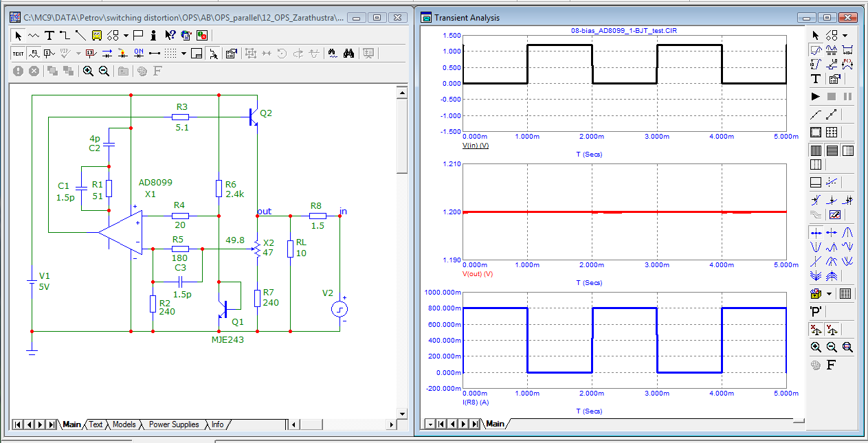Click the font 'F' icon in analysis toolbar
The width and height of the screenshot is (868, 443).
(832, 365)
